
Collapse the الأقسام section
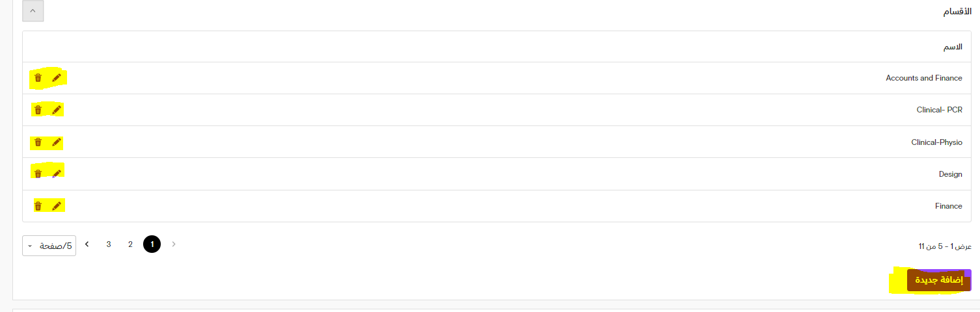point(33,11)
